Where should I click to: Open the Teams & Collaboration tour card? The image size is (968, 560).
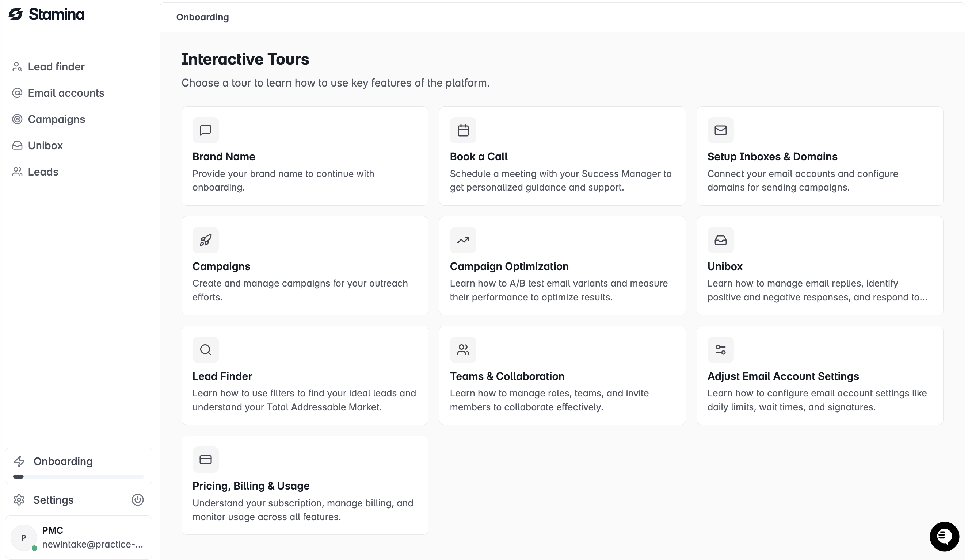click(563, 375)
